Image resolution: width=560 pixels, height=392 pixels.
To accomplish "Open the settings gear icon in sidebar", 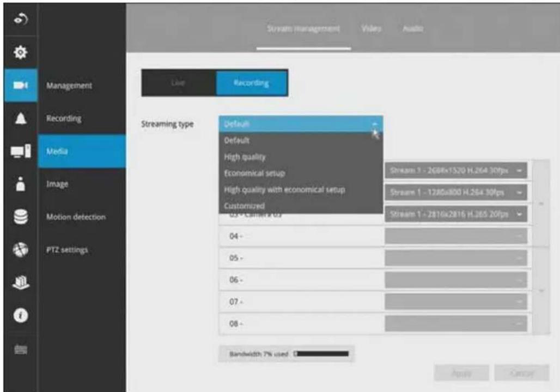I will tap(20, 52).
